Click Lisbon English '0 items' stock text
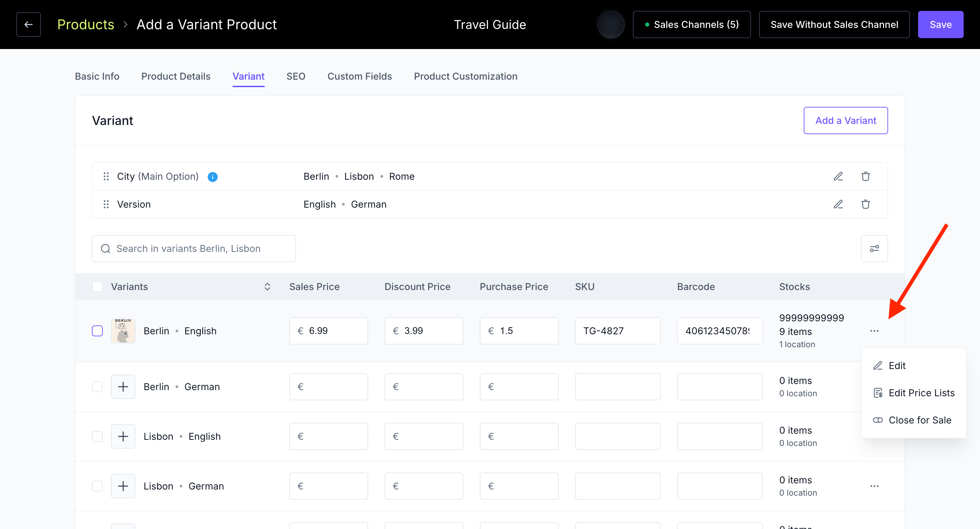 pyautogui.click(x=796, y=430)
